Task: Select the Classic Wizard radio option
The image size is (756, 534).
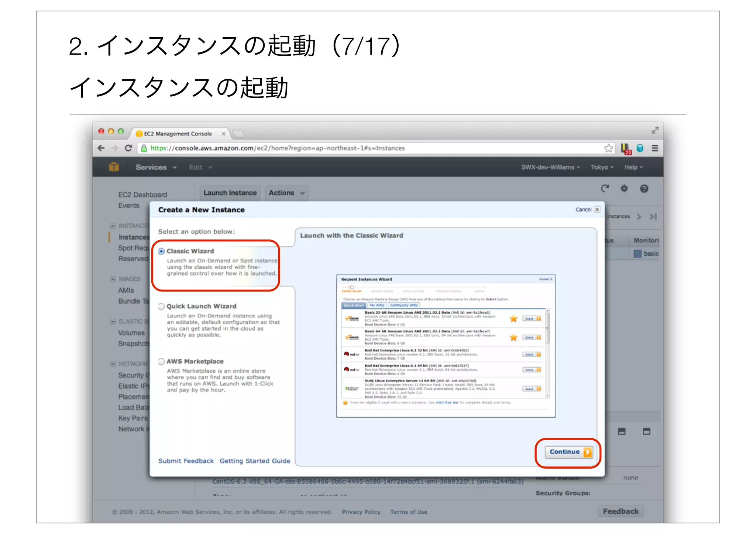Action: tap(161, 251)
